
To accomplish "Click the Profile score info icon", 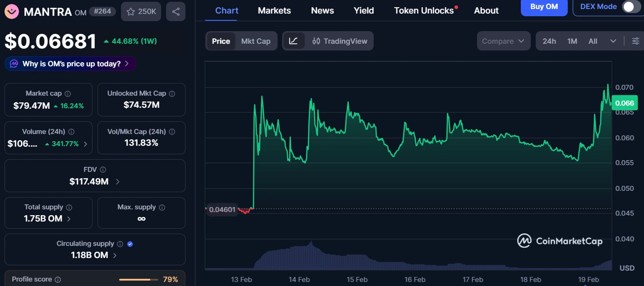I will (58, 280).
